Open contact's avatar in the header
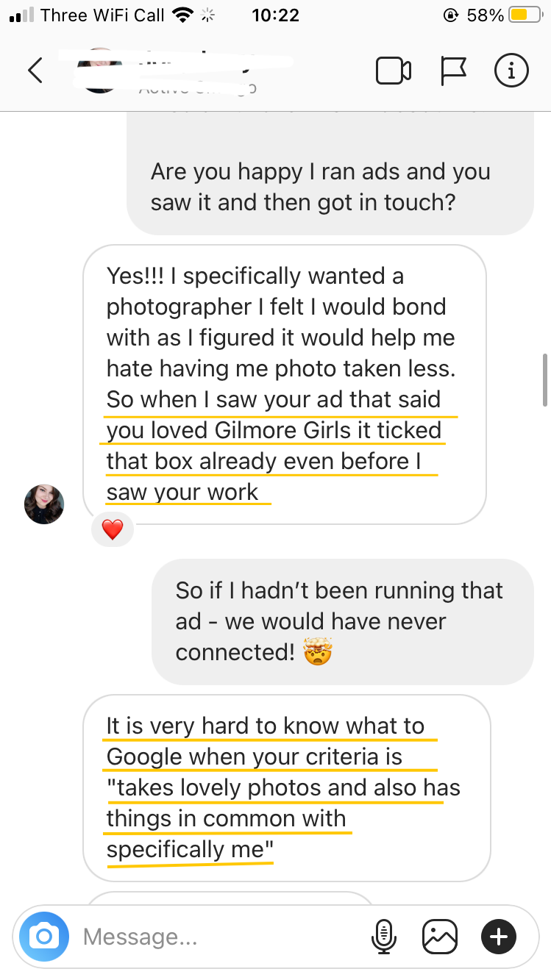This screenshot has width=551, height=980. click(x=100, y=71)
